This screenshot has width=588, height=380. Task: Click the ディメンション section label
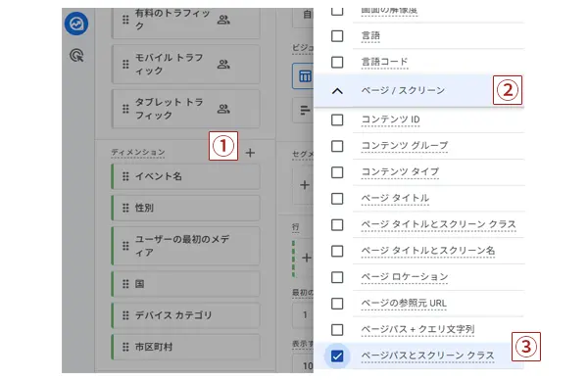tap(138, 152)
